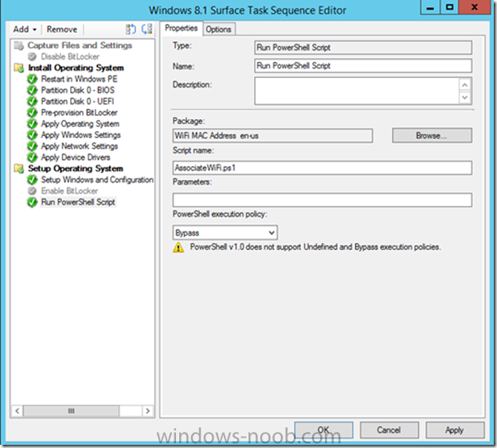Click the tree panel scroll left arrow
Screen dimensions: 497x448
click(17, 411)
